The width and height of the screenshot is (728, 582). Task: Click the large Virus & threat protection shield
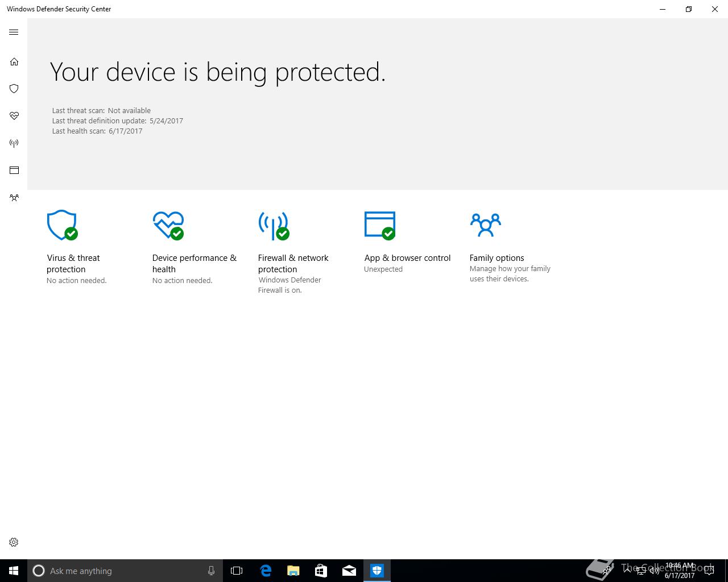point(62,225)
